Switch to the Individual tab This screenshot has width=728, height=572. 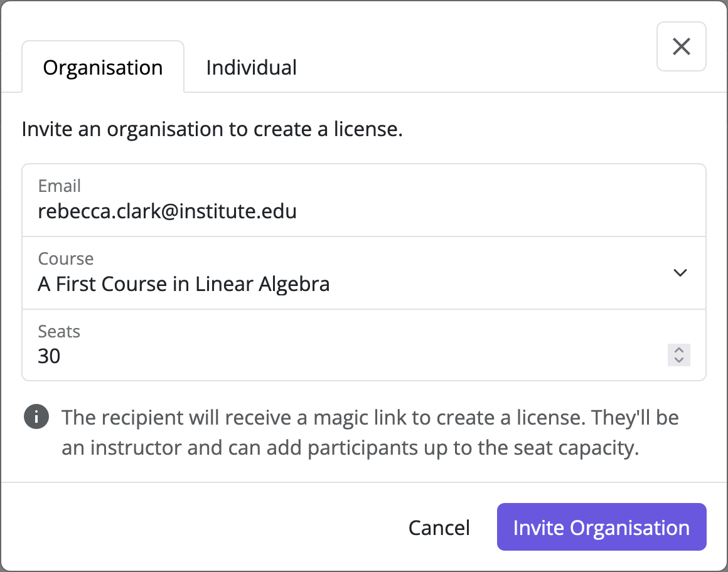coord(250,67)
